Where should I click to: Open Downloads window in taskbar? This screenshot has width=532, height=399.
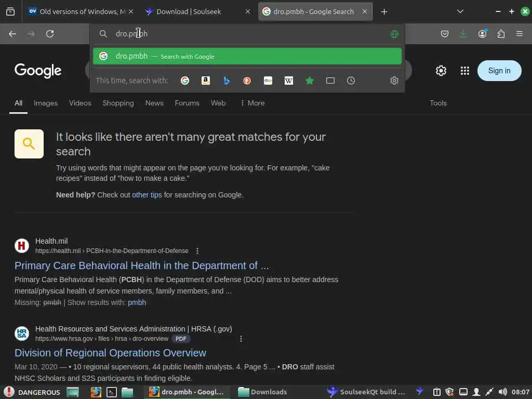point(262,392)
